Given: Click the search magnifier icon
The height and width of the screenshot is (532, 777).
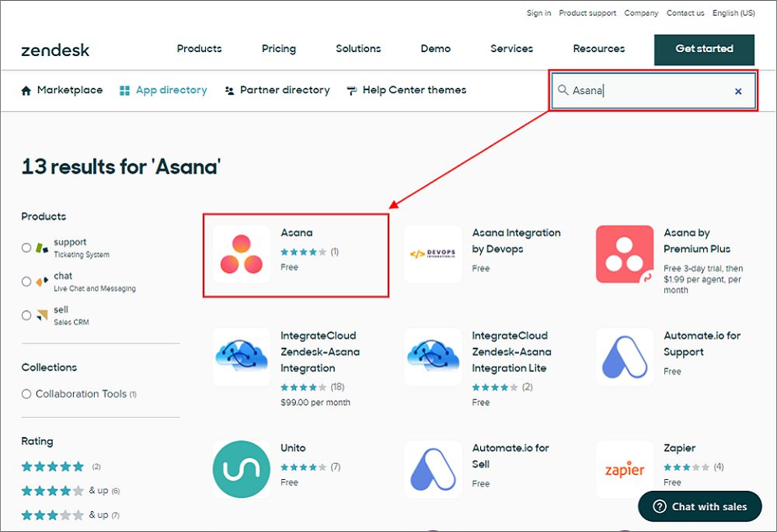Looking at the screenshot, I should 563,90.
